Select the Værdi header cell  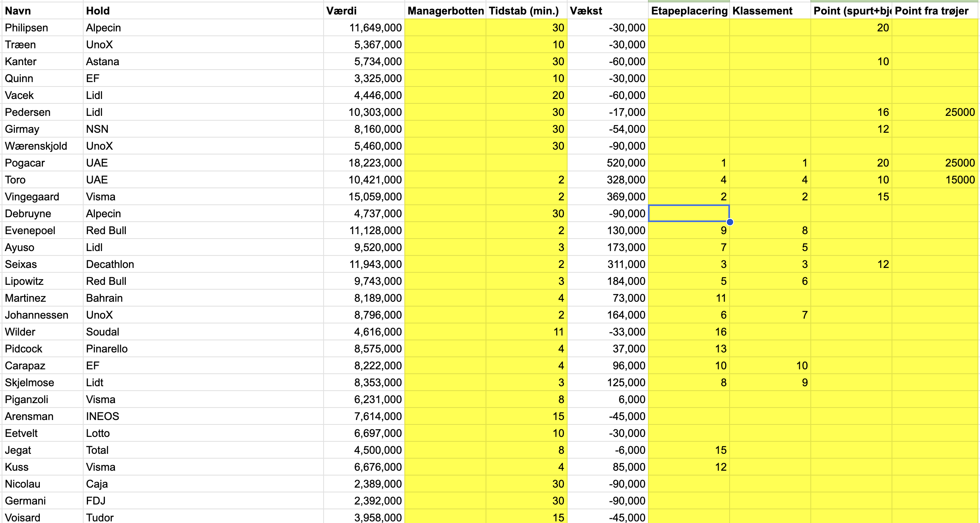click(x=364, y=11)
